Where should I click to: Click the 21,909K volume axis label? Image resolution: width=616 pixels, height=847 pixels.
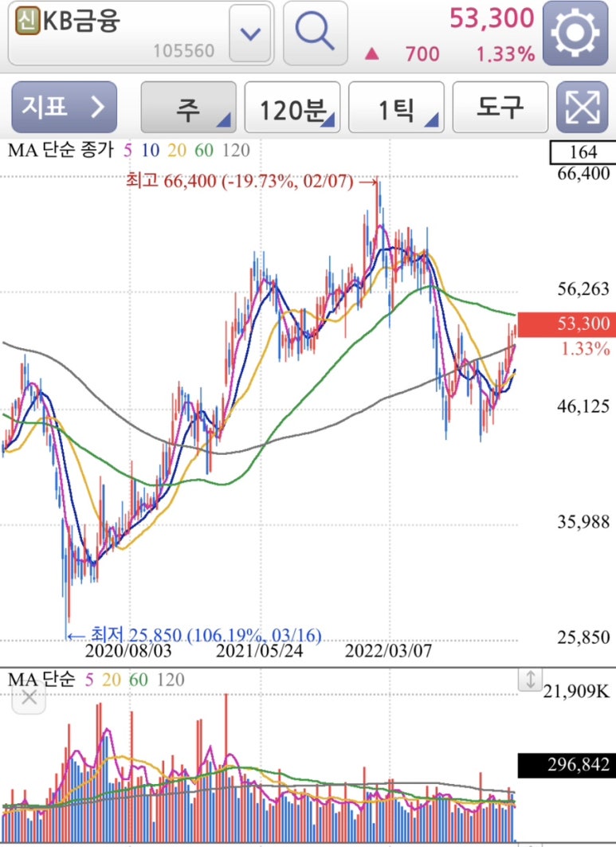(x=577, y=691)
